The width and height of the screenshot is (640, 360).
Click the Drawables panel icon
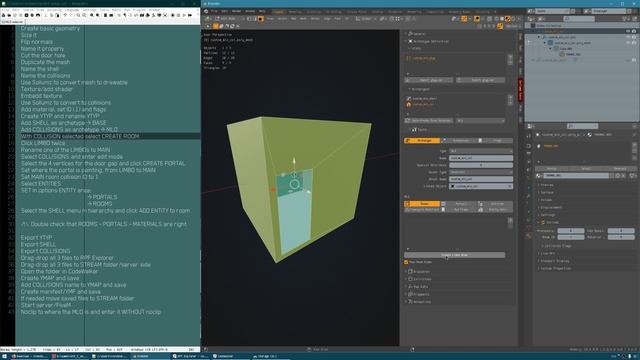click(x=410, y=271)
